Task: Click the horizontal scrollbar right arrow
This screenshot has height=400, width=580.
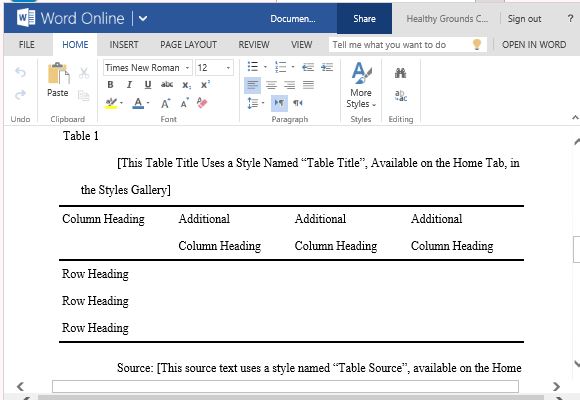Action: click(556, 386)
